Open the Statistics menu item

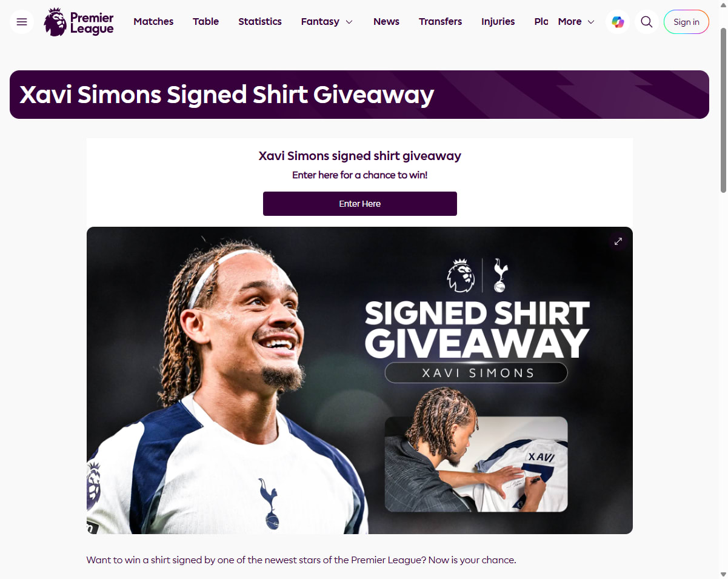(260, 22)
